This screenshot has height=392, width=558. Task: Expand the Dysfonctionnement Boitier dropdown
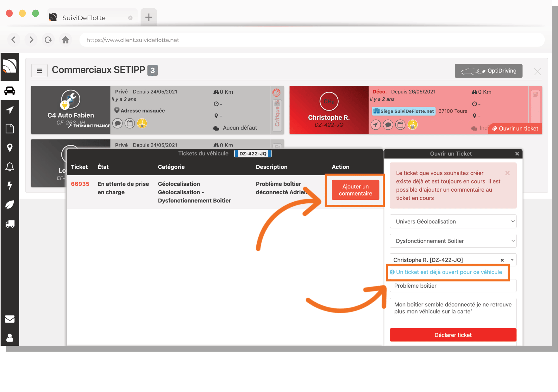coord(453,241)
